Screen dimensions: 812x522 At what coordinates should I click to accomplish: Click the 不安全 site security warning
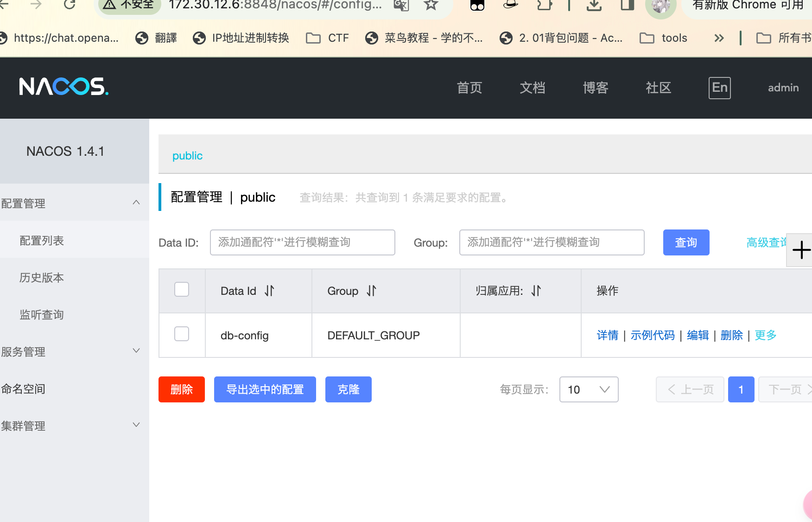pos(129,5)
